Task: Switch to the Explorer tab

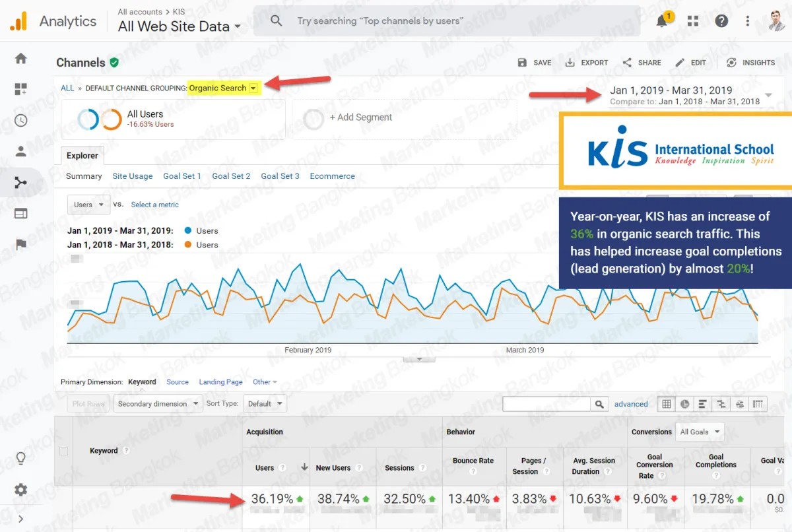Action: (x=82, y=156)
